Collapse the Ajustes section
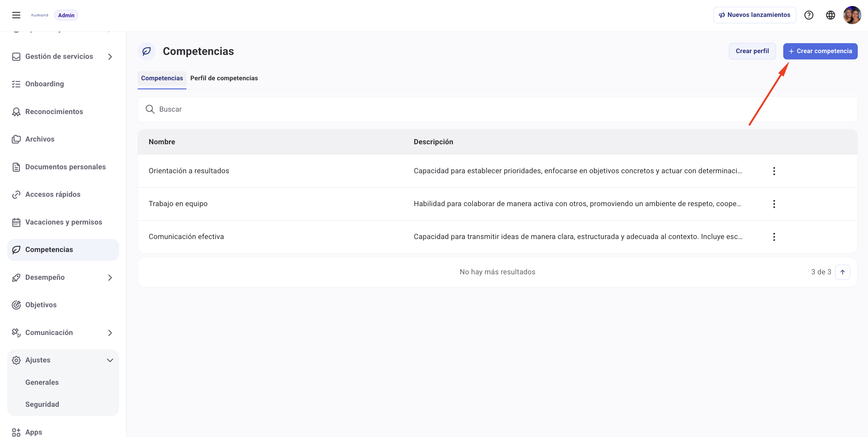 point(110,360)
